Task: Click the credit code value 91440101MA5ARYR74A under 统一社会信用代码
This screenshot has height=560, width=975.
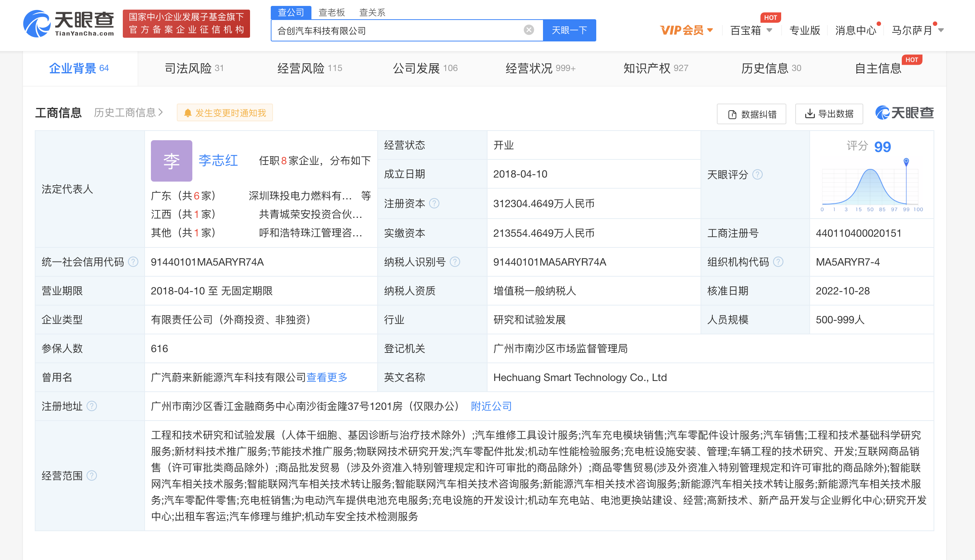Action: click(x=207, y=262)
